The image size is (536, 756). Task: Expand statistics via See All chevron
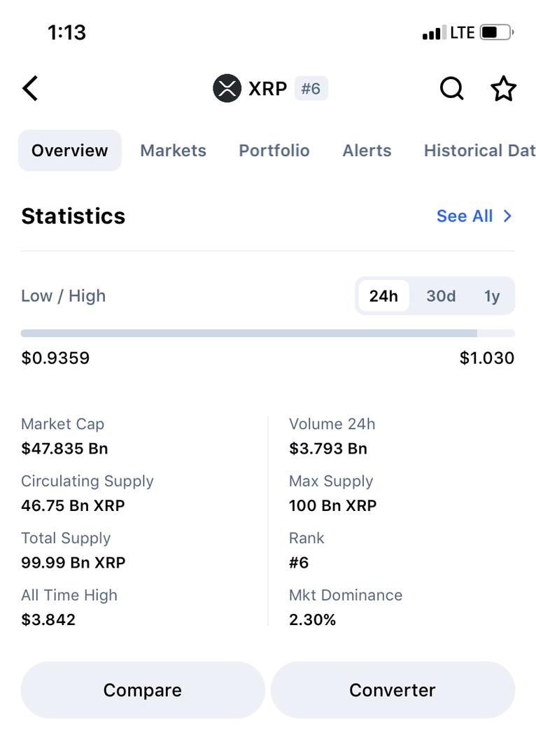[507, 216]
